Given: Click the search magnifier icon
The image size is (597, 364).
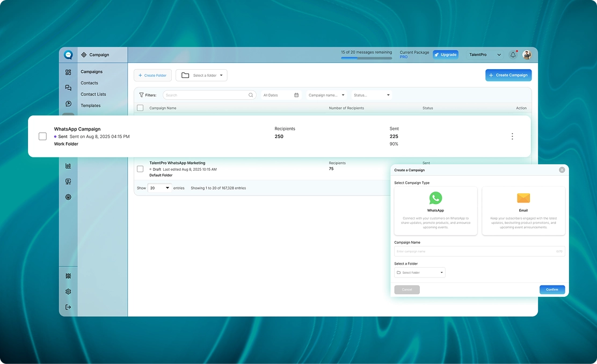Looking at the screenshot, I should click(251, 95).
